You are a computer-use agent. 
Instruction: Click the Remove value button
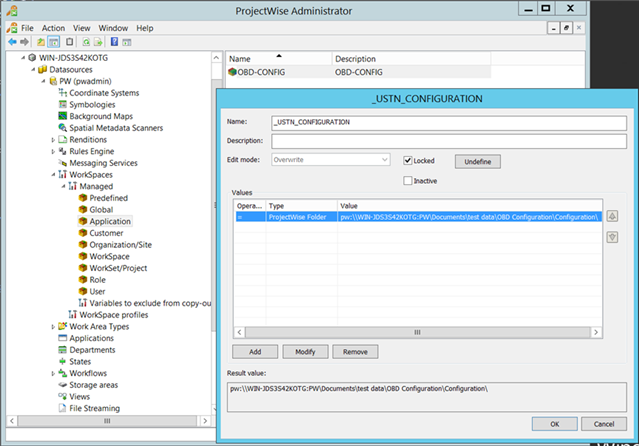355,351
